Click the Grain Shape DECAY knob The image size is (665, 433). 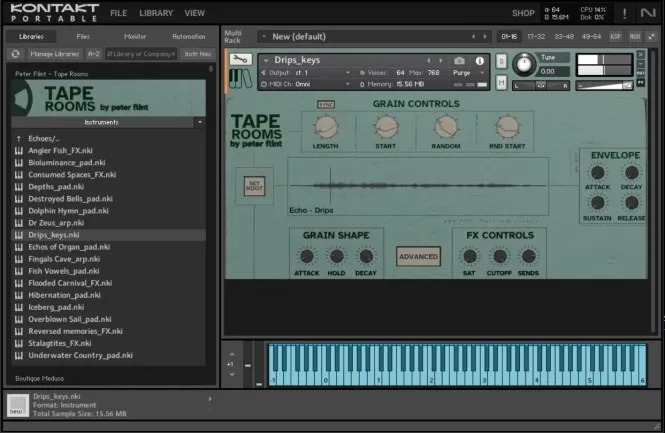coord(366,256)
